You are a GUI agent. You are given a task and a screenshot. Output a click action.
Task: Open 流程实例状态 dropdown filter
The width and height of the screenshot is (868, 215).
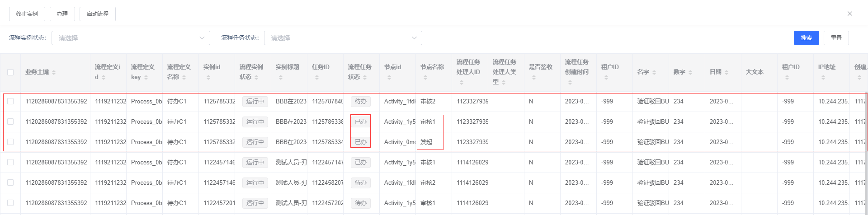(131, 38)
